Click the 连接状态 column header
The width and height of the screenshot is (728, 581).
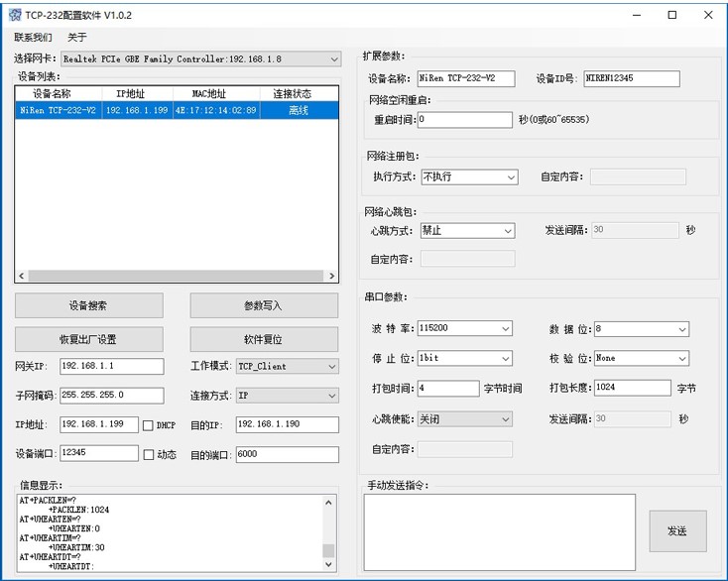tap(299, 94)
